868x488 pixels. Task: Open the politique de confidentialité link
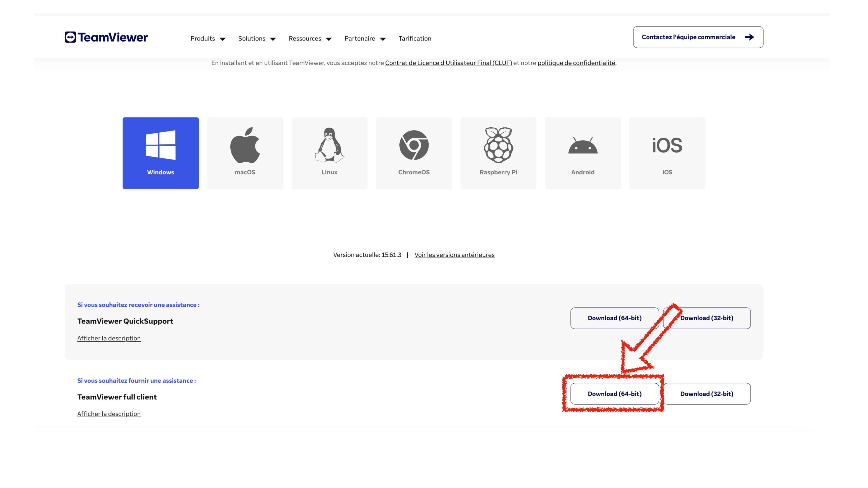tap(576, 63)
